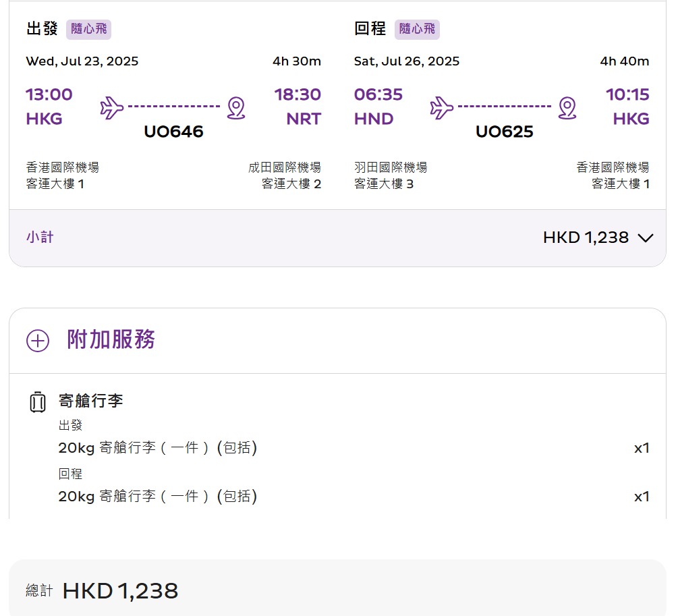The width and height of the screenshot is (678, 616).
Task: Click the 總計 HKD 1,238 total bar
Action: [x=337, y=590]
